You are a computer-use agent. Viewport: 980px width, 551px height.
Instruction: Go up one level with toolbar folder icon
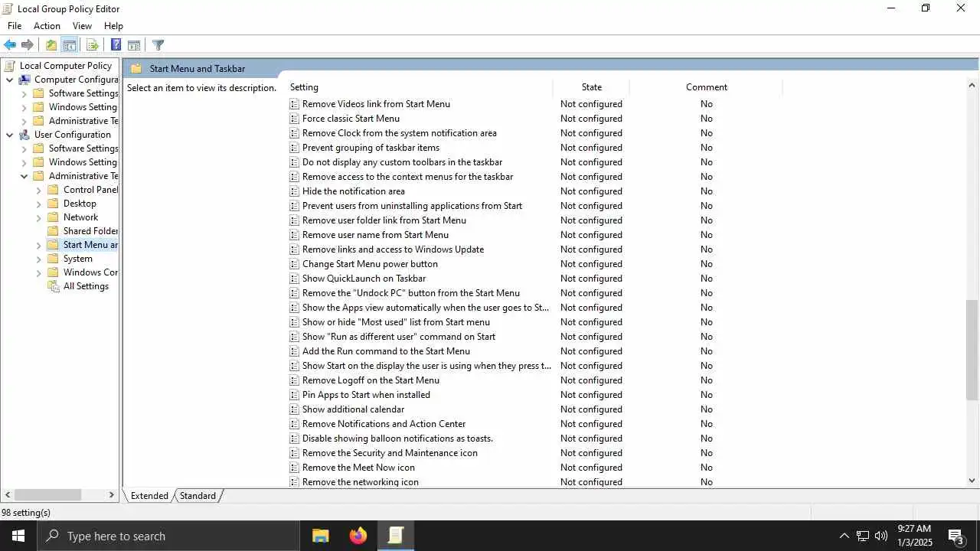pos(51,45)
